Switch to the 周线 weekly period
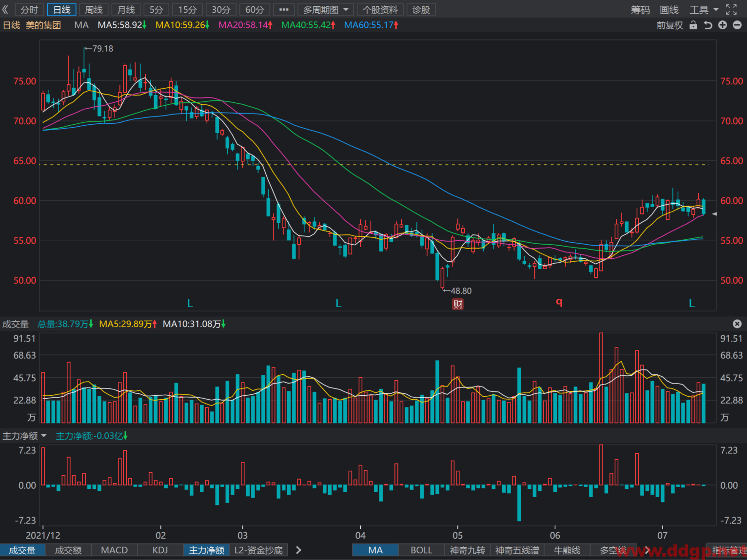The image size is (747, 560). 94,10
